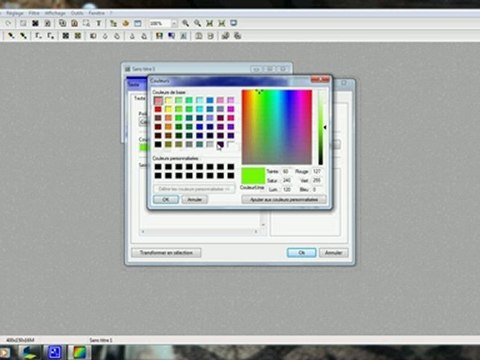The width and height of the screenshot is (480, 360).
Task: Click the Soften droplet filter icon
Action: point(105,36)
